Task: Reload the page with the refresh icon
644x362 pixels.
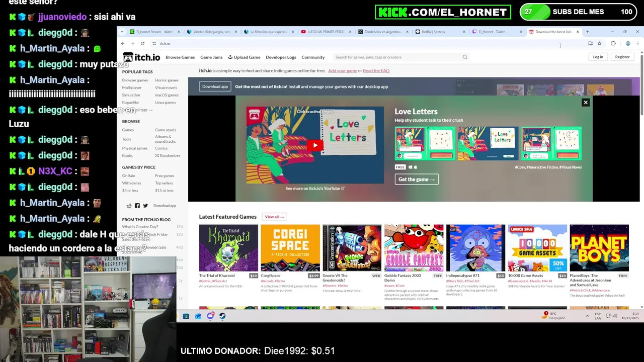Action: (x=142, y=44)
